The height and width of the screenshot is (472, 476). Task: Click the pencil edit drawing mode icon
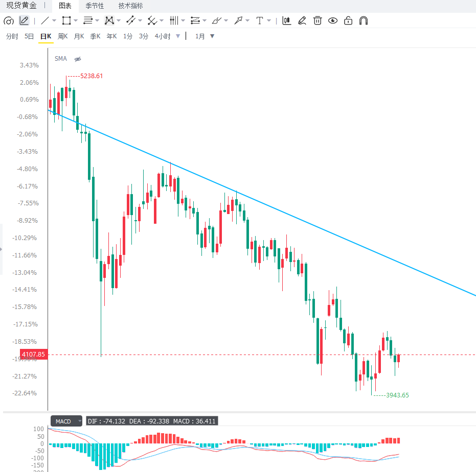click(24, 20)
